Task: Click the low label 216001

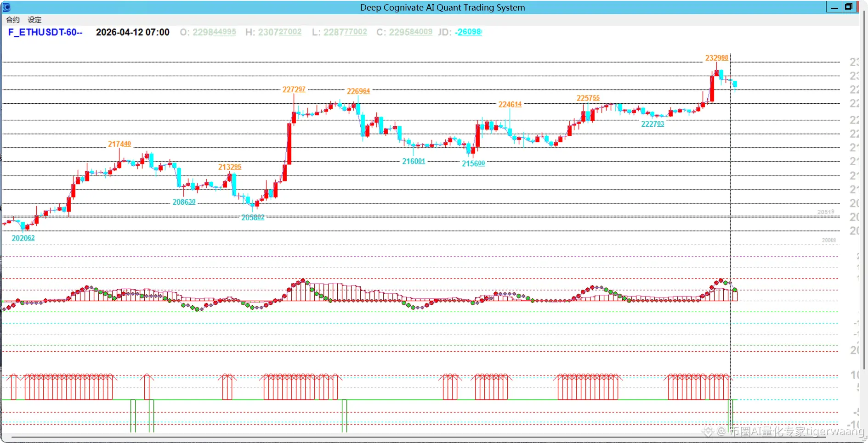Action: pos(414,162)
